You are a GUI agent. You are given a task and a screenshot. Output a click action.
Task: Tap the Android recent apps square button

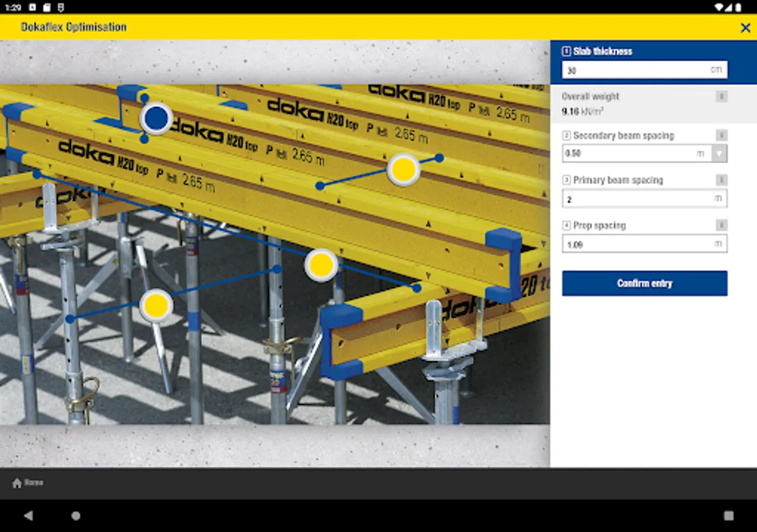[729, 515]
